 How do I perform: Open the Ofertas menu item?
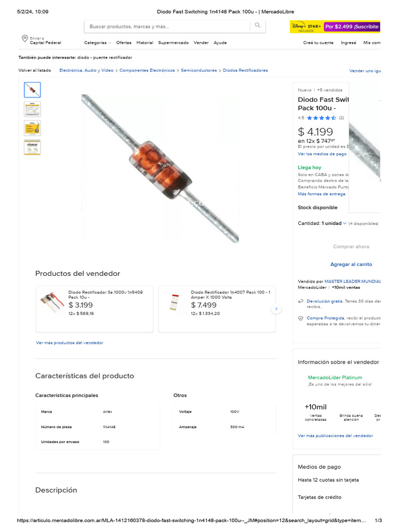click(124, 43)
